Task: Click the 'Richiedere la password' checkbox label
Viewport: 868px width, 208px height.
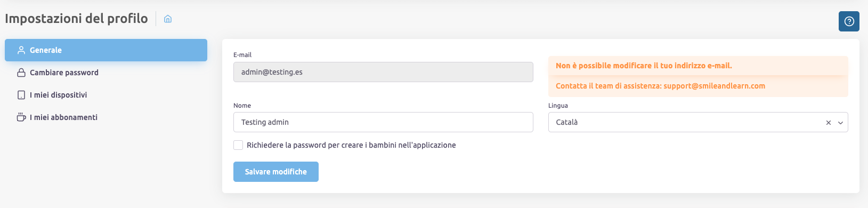Action: click(x=351, y=145)
